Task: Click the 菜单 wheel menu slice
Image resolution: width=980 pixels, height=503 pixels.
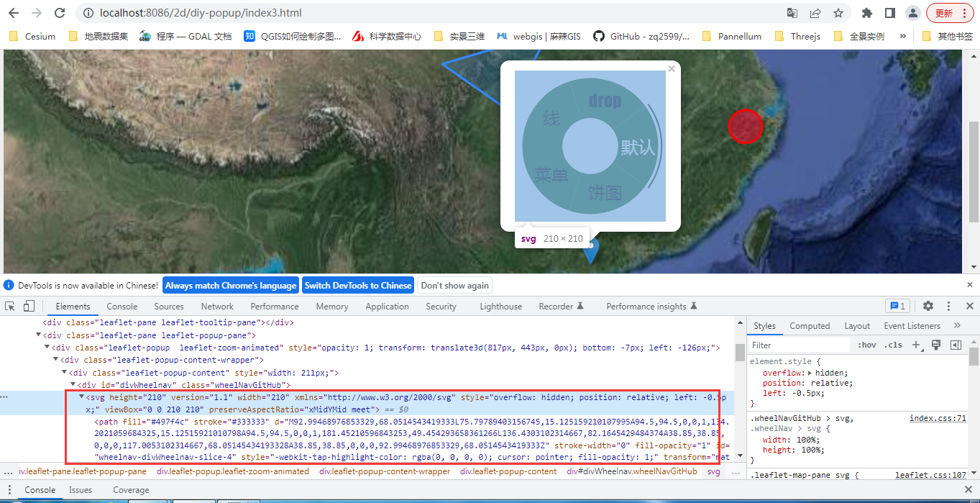Action: pyautogui.click(x=551, y=175)
